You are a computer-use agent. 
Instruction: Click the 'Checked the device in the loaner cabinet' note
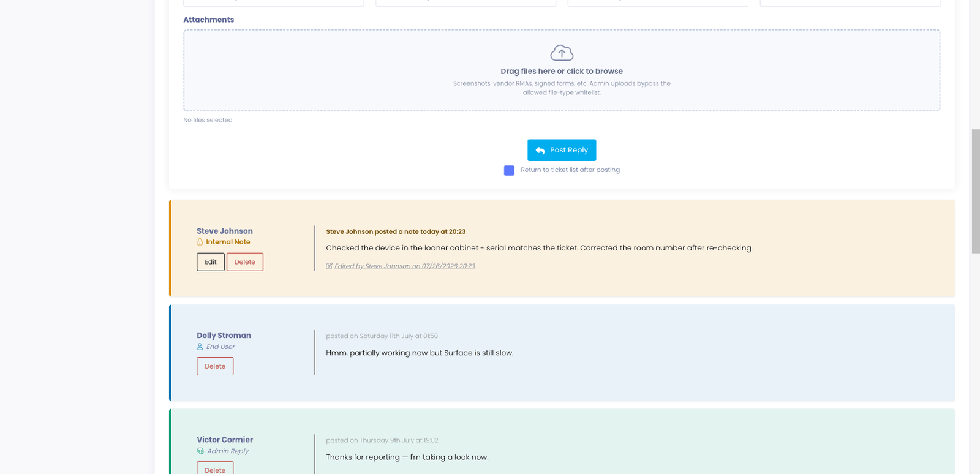point(539,248)
